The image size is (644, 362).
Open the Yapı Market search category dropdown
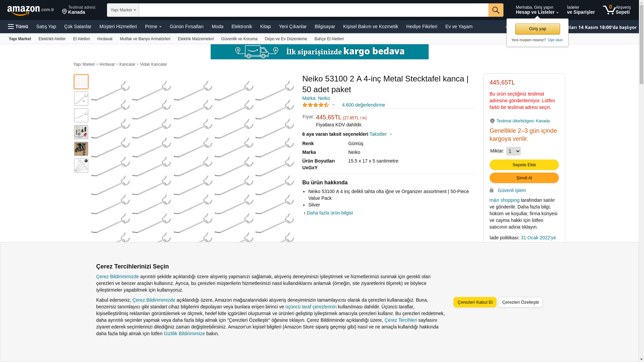pos(123,10)
